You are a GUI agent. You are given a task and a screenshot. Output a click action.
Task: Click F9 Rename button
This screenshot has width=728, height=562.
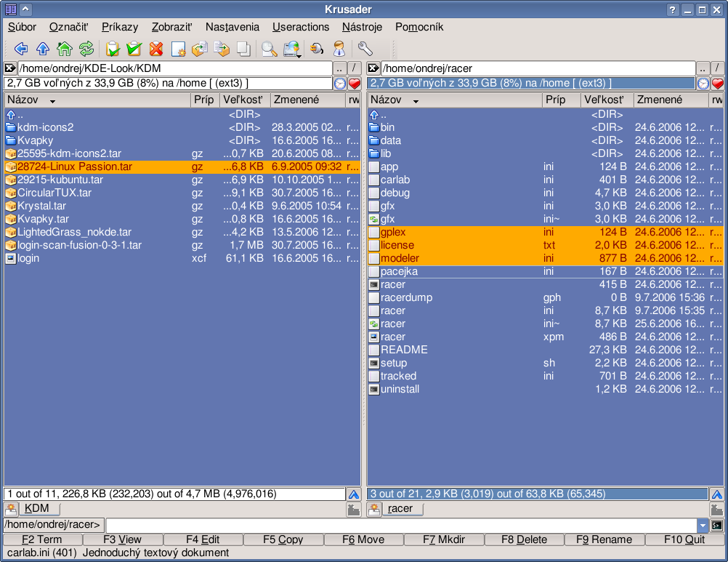604,539
